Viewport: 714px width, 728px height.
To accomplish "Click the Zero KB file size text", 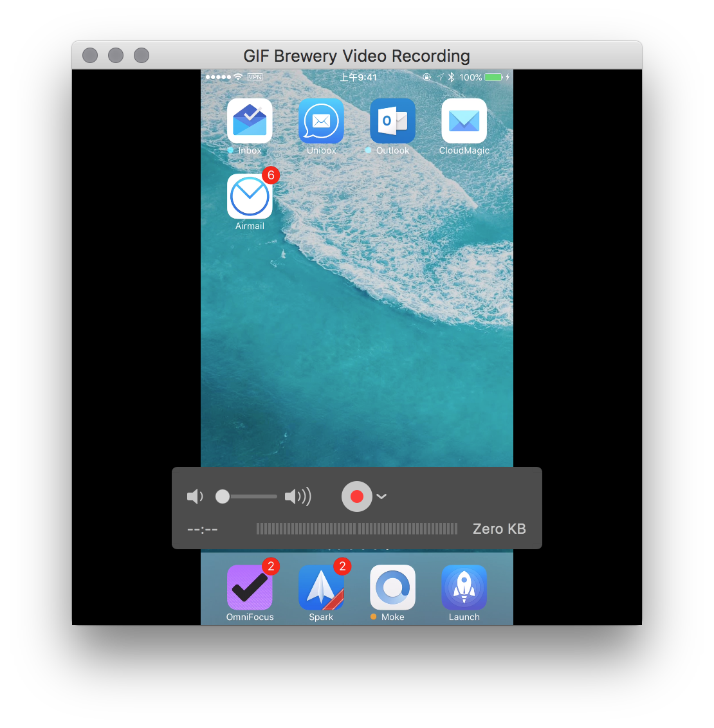I will pyautogui.click(x=499, y=529).
